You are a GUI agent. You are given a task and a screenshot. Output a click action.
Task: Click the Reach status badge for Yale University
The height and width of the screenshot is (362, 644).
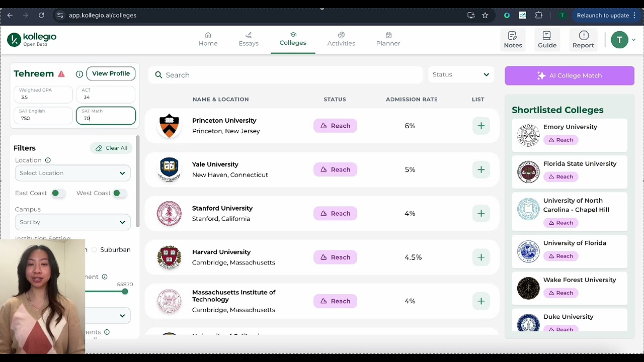335,169
